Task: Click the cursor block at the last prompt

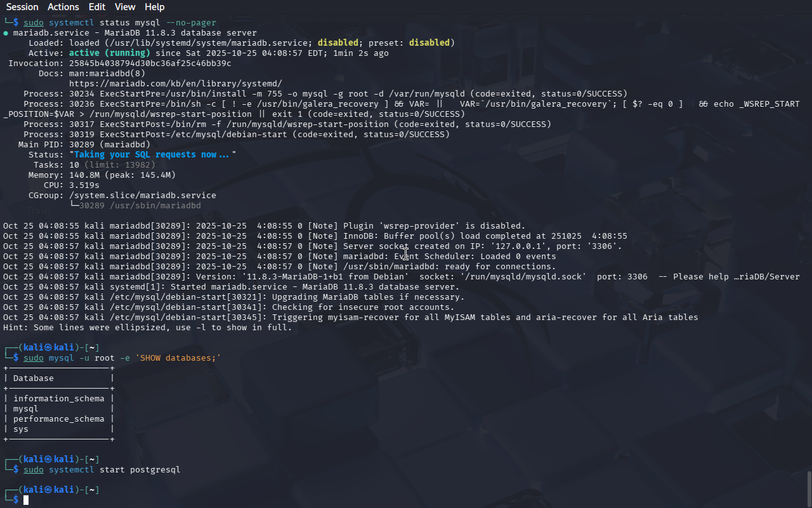Action: (x=26, y=500)
